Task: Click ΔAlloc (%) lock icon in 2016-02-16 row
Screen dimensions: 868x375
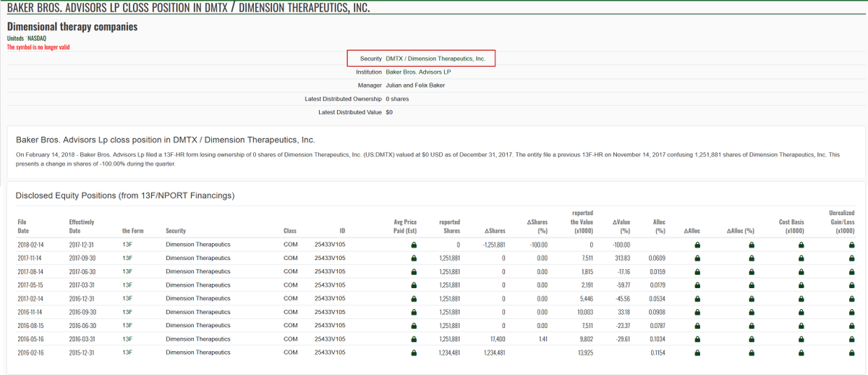Action: (x=752, y=353)
